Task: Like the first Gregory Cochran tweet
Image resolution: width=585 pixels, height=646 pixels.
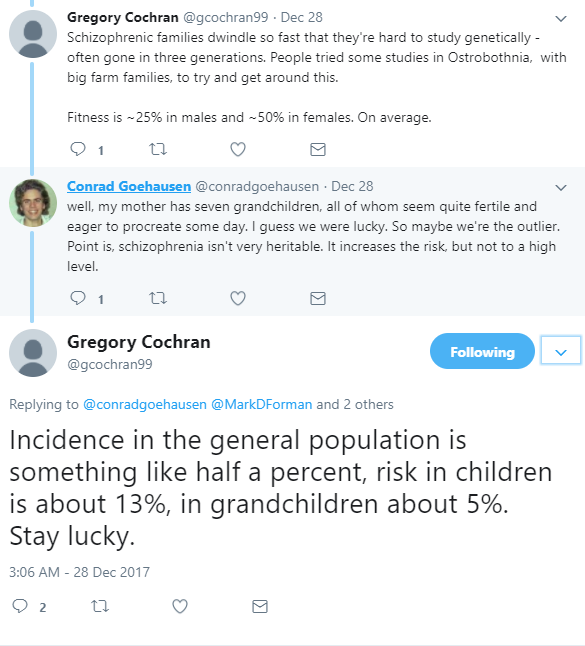Action: [238, 149]
